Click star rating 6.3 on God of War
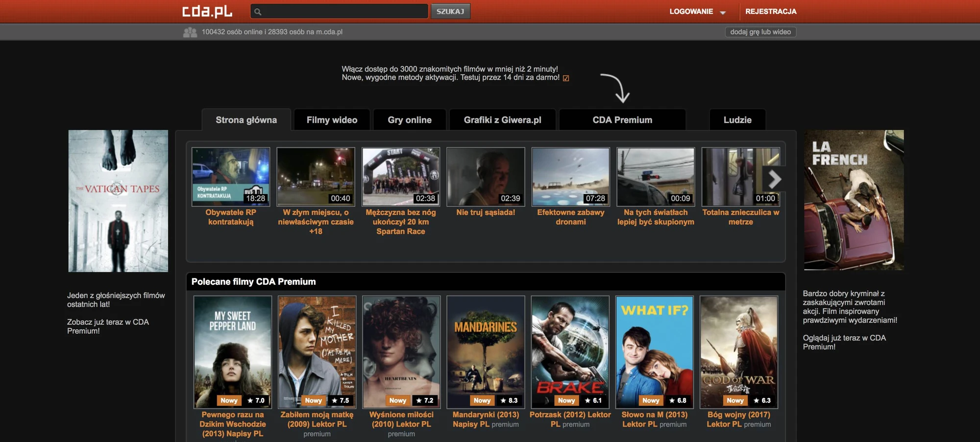Screen dimensions: 980x442 pyautogui.click(x=762, y=400)
